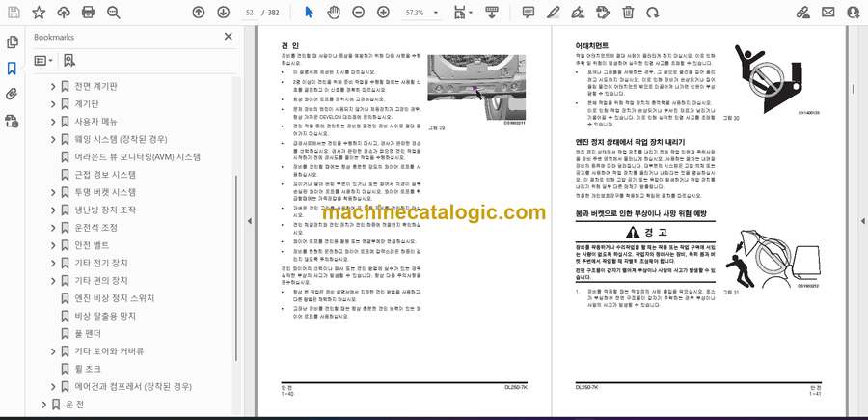Open the 풀 펜더 bookmark
This screenshot has height=420, width=868.
click(88, 333)
